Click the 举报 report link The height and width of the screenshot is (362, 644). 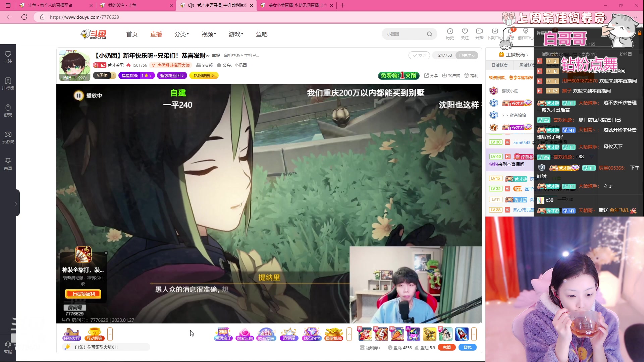pos(216,56)
